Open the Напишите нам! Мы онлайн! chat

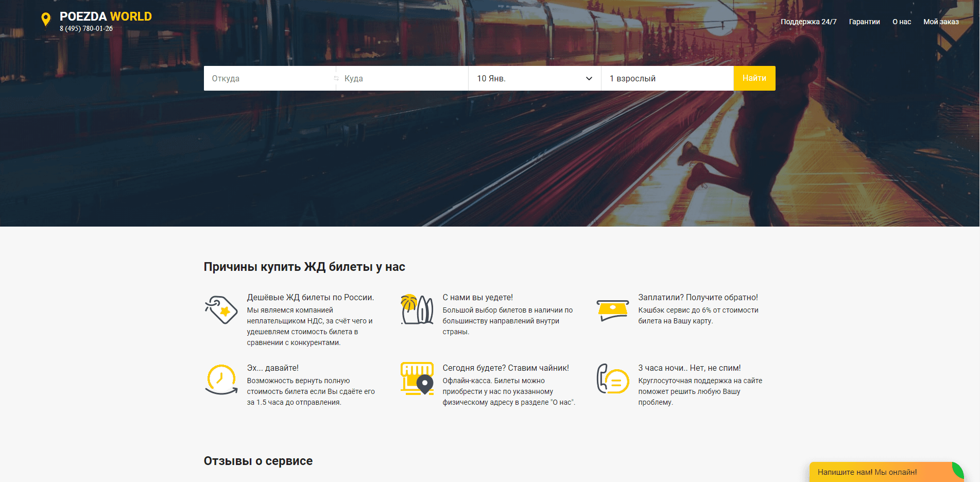point(867,472)
